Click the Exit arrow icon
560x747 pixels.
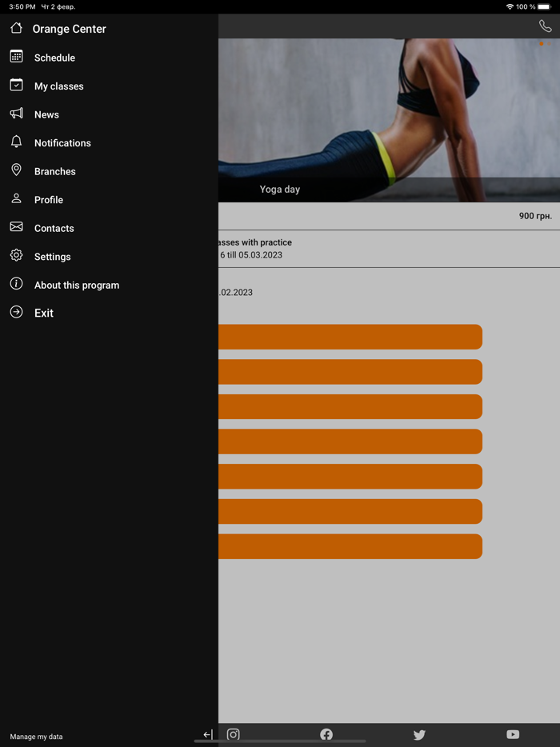[16, 312]
